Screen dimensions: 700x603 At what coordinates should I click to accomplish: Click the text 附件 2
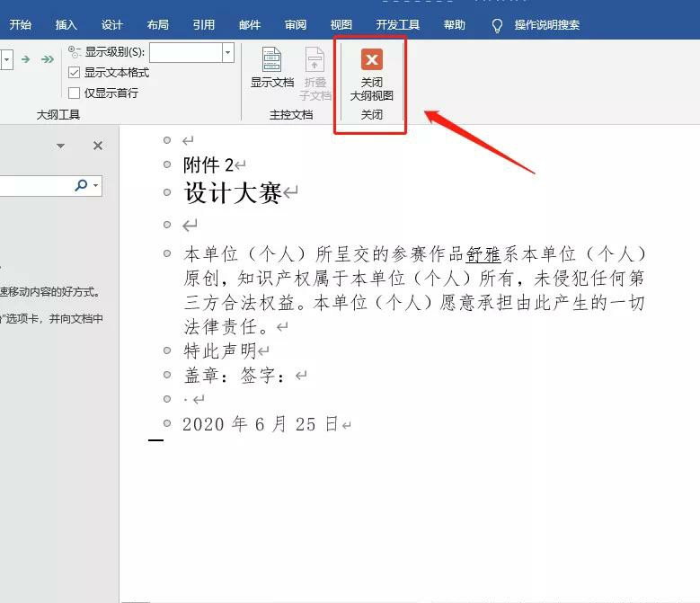click(208, 165)
